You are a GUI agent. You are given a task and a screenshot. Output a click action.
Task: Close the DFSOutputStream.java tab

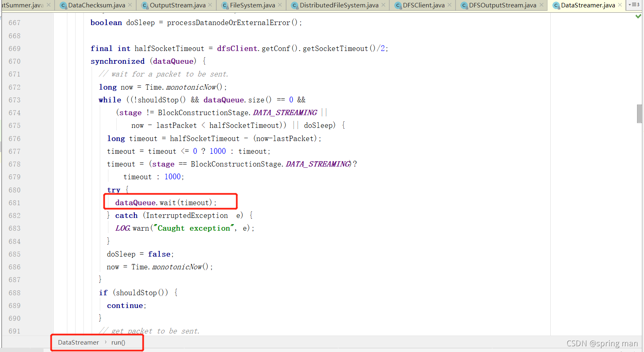541,5
